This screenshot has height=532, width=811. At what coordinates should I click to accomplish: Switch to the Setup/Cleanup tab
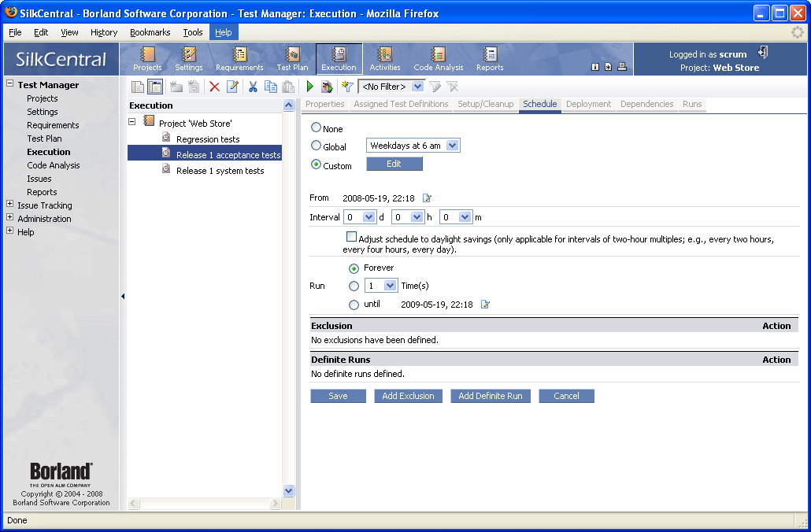[x=485, y=104]
